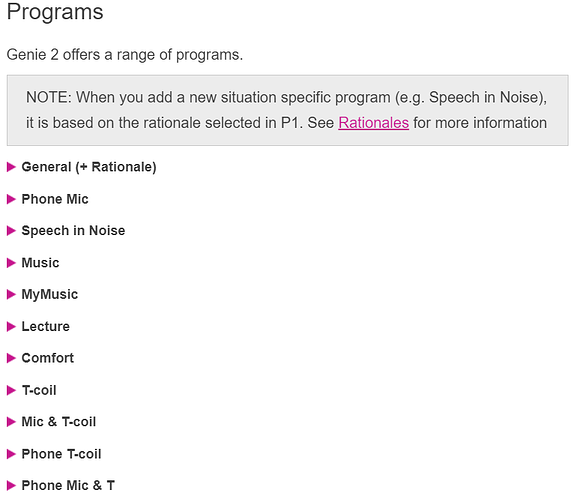Click the Programs page heading
Viewport: 573px width, 499px height.
55,12
